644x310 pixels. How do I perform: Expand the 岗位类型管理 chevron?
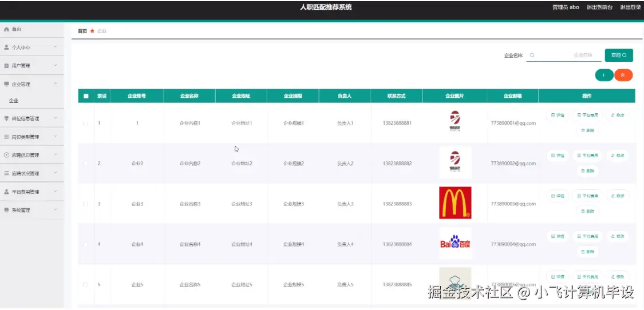(x=56, y=137)
